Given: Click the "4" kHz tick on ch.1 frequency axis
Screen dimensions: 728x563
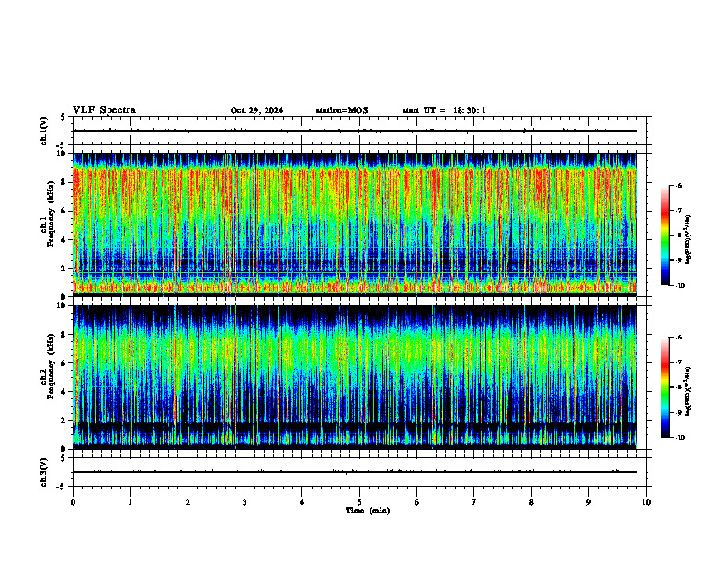Looking at the screenshot, I should [63, 240].
